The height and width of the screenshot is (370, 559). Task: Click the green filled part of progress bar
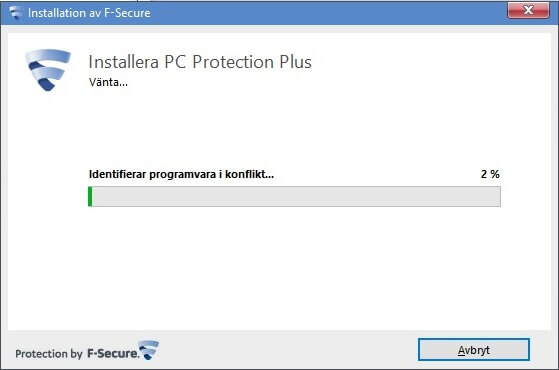tap(90, 196)
